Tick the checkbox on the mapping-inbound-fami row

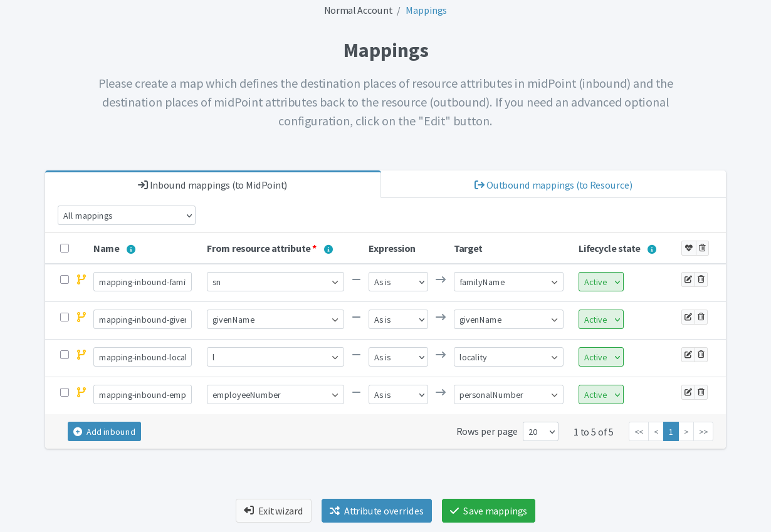click(x=65, y=279)
